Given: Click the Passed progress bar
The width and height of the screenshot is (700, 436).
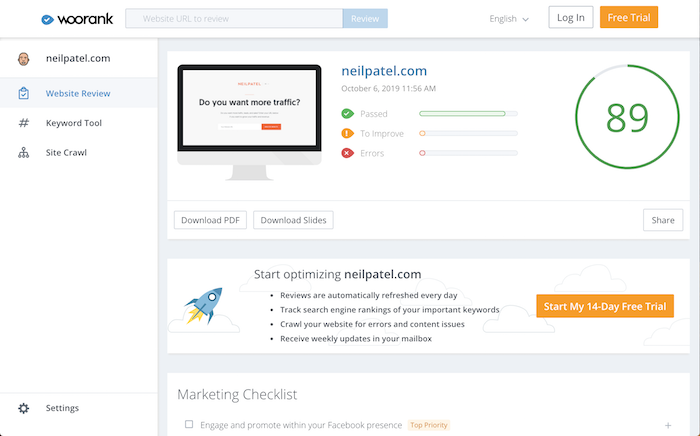Looking at the screenshot, I should (x=468, y=114).
